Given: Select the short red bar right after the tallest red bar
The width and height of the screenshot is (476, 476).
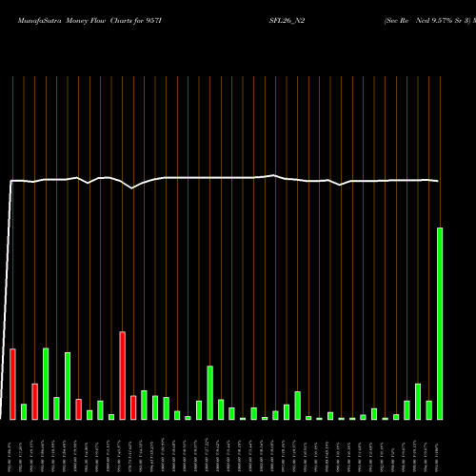Looking at the screenshot, I should 133,407.
